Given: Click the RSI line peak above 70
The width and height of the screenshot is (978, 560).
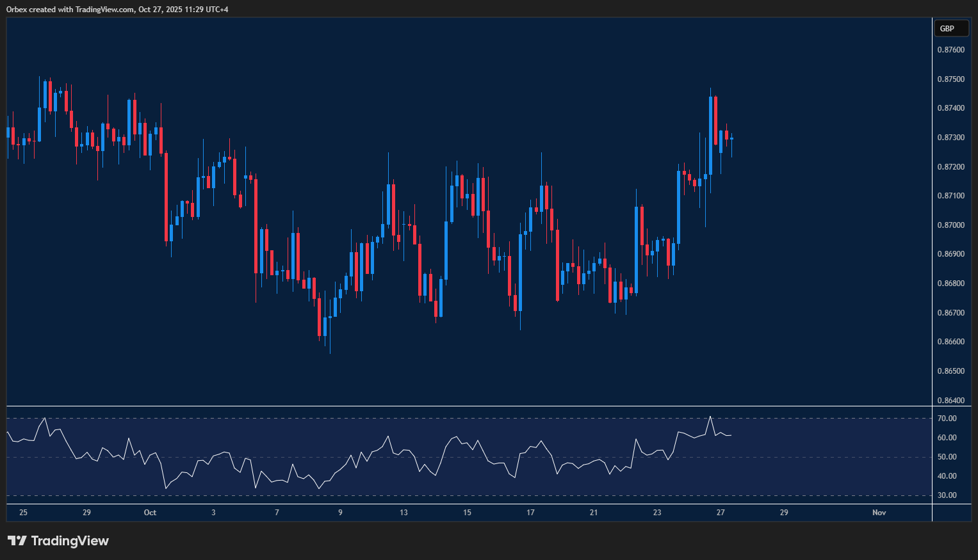Looking at the screenshot, I should tap(711, 417).
